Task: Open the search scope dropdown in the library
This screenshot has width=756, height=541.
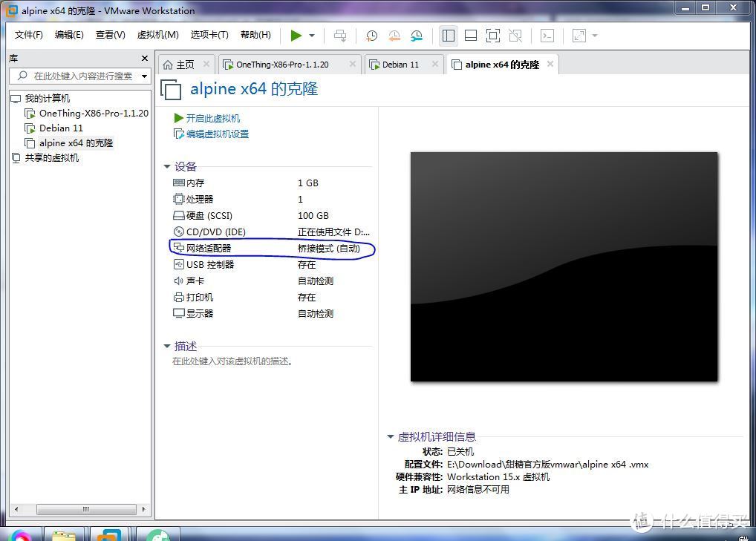Action: tap(144, 76)
